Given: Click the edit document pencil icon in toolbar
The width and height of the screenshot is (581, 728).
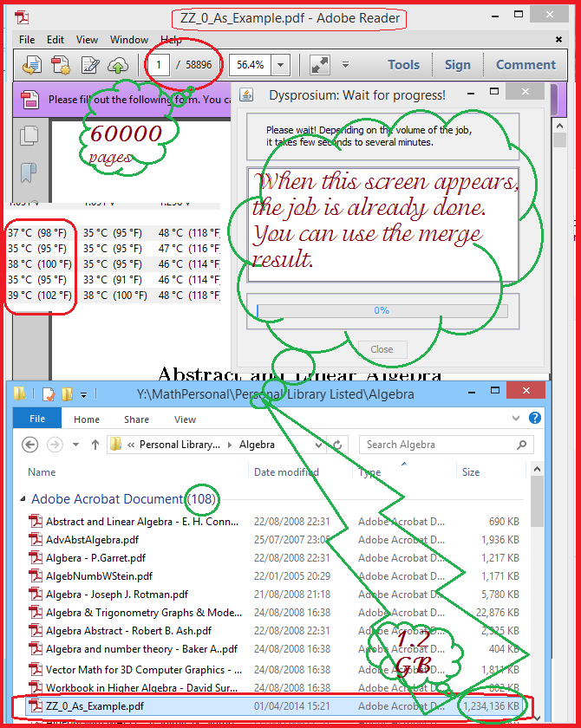Looking at the screenshot, I should click(89, 64).
